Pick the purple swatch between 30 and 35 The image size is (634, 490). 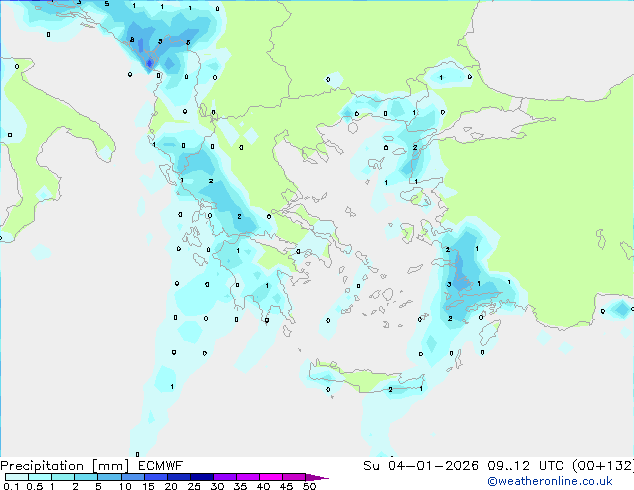[x=225, y=477]
